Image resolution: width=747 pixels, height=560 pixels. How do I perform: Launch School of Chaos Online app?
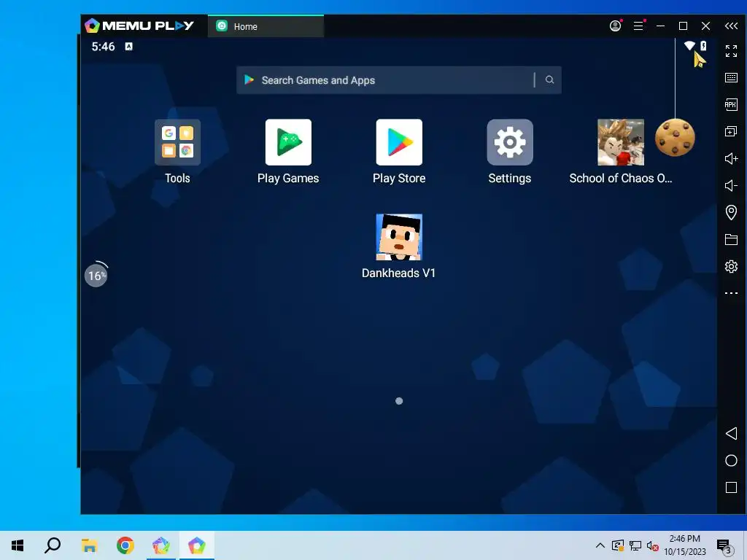click(621, 142)
